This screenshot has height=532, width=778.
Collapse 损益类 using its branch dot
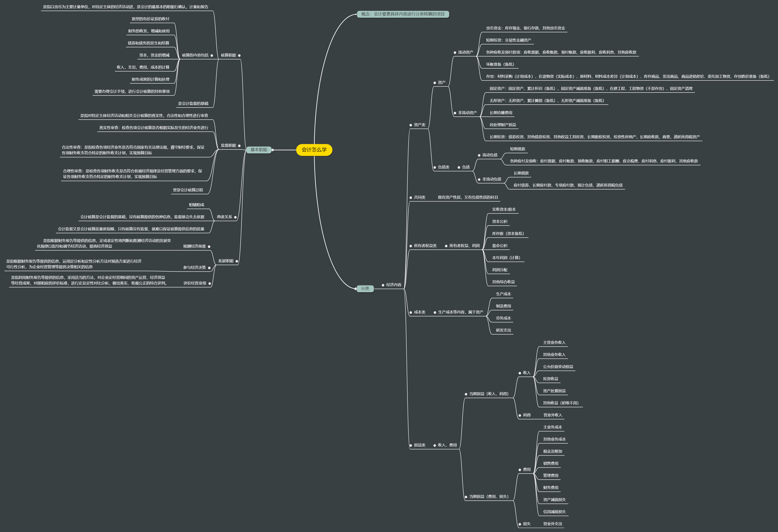411,445
